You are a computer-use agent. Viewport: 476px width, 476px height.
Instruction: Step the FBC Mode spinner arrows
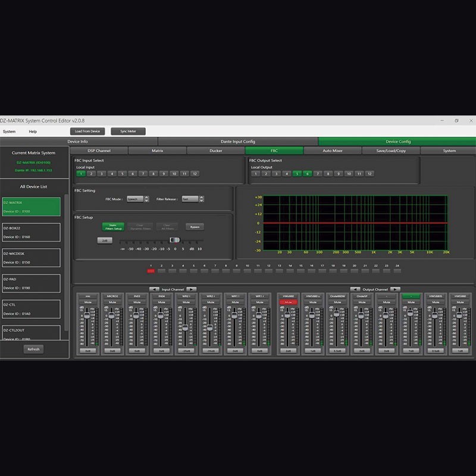click(146, 199)
